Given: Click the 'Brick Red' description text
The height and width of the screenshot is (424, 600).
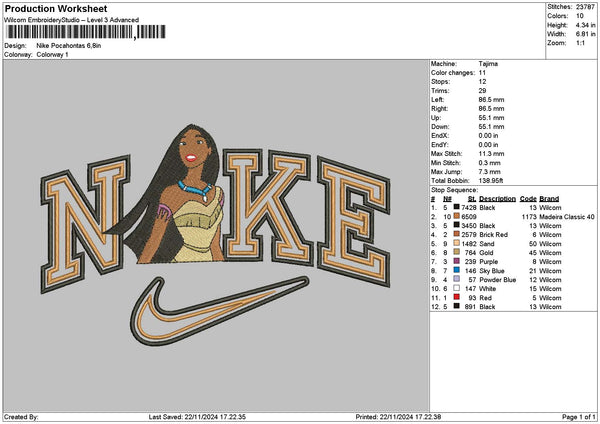Looking at the screenshot, I should (494, 235).
